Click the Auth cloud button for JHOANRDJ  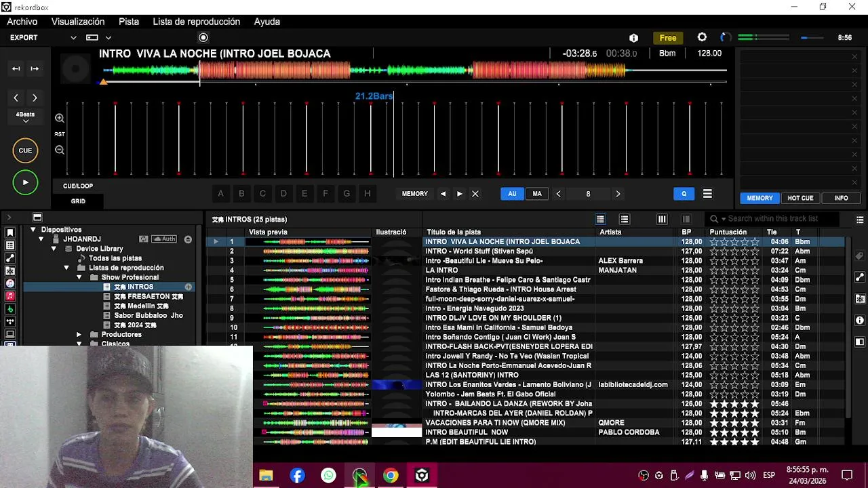164,239
